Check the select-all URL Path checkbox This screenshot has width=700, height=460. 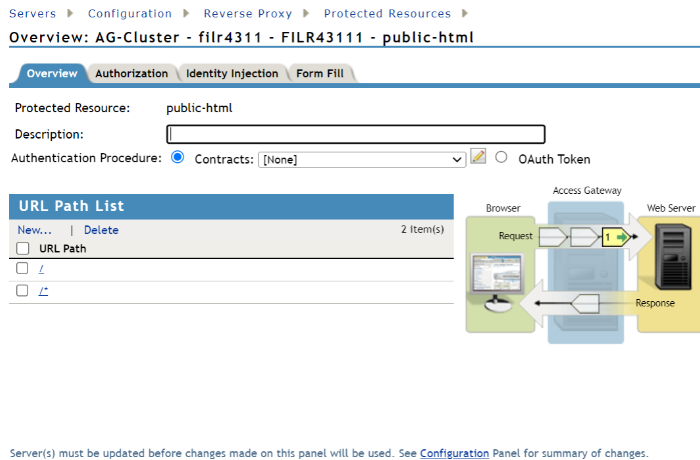pyautogui.click(x=22, y=248)
